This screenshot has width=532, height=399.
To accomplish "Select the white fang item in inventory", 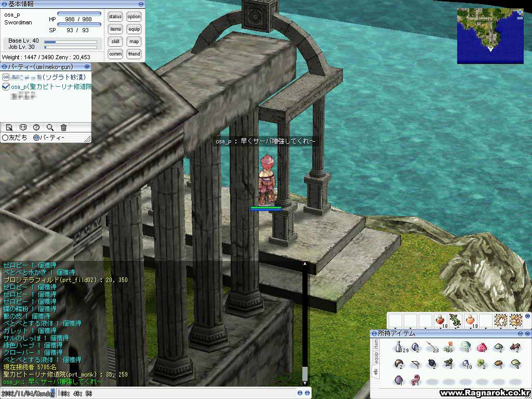I will pos(416,364).
